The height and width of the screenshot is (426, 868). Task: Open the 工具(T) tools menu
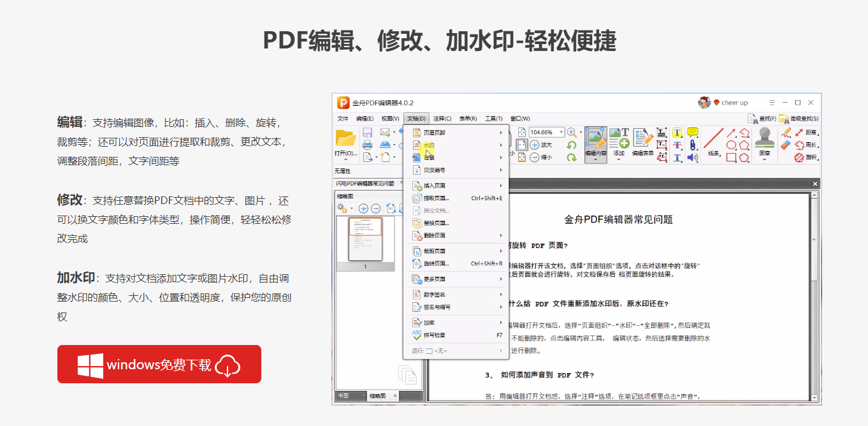493,119
